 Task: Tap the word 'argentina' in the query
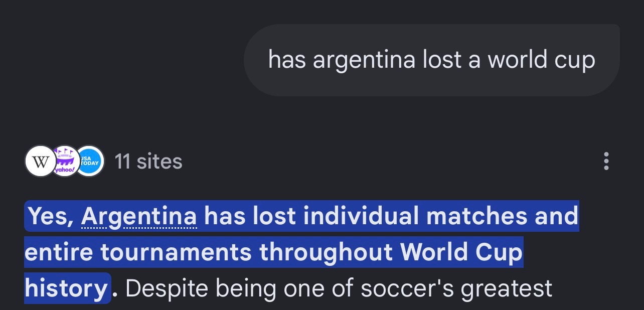point(364,60)
